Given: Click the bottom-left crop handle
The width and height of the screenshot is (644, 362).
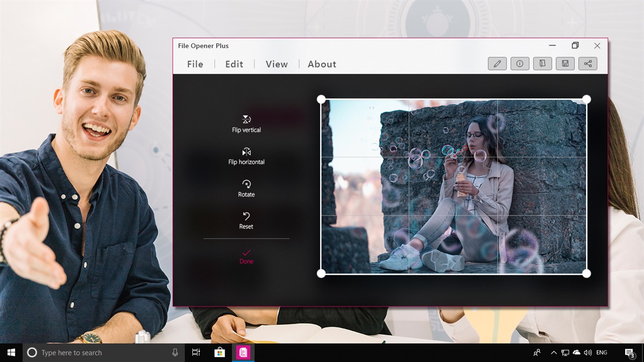Looking at the screenshot, I should pos(321,274).
